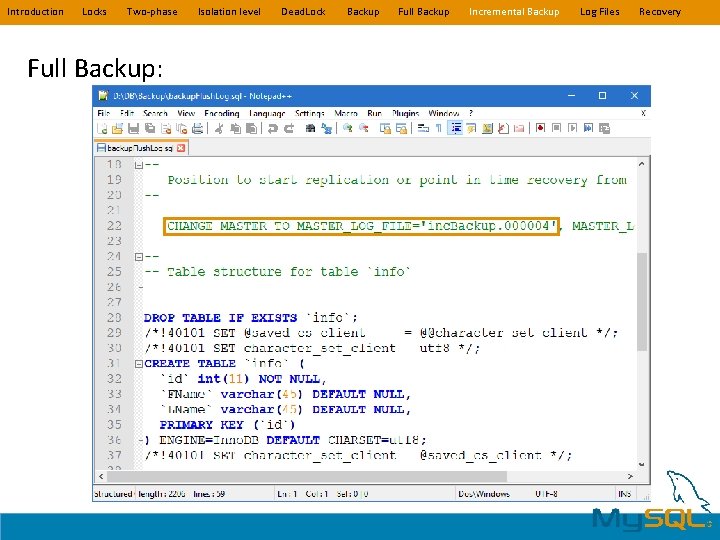Open the Settings menu
720x540 pixels.
310,113
